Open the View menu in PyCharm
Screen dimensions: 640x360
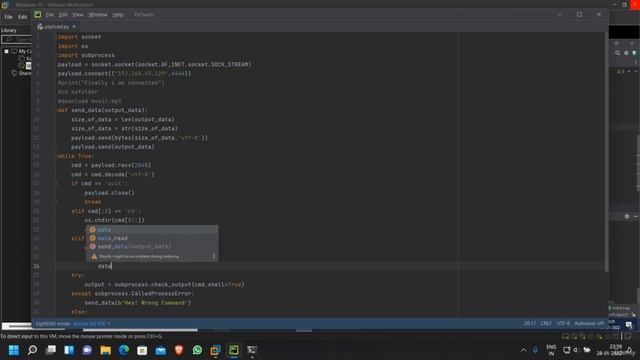coord(78,15)
